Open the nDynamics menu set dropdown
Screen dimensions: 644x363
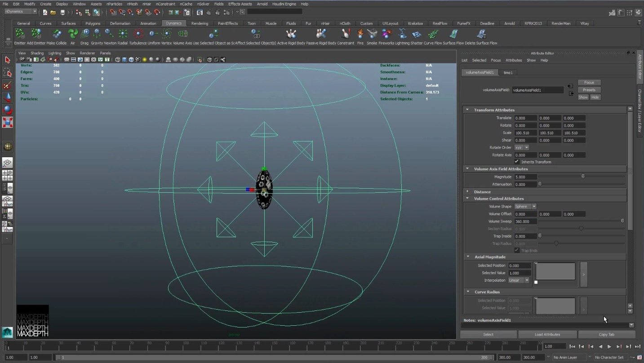tap(21, 12)
